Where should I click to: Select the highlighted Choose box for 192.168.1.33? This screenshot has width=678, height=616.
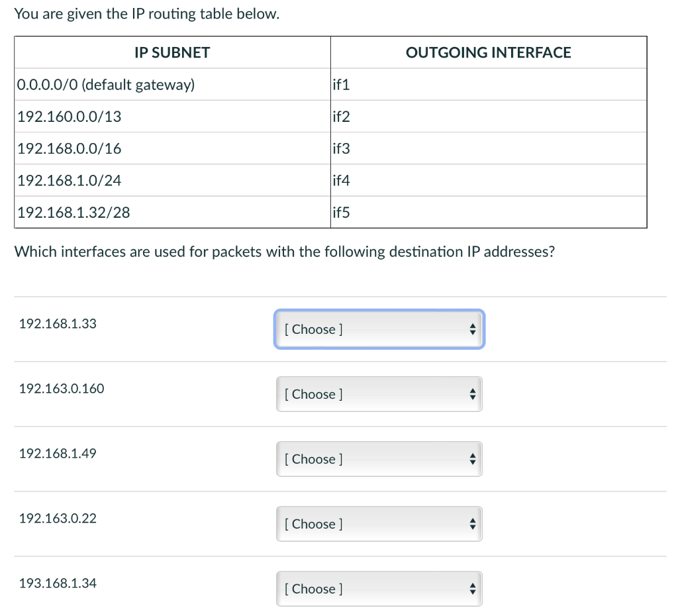click(379, 329)
